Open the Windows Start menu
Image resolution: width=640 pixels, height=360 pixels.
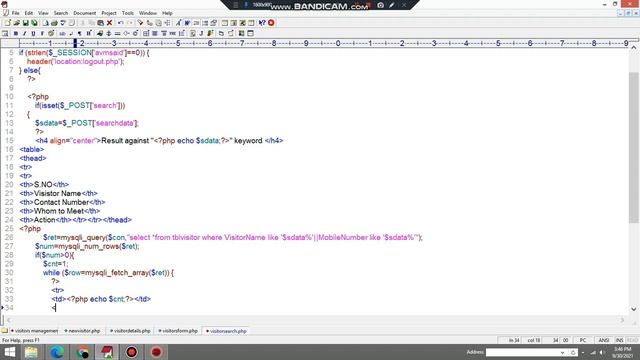tap(9, 352)
